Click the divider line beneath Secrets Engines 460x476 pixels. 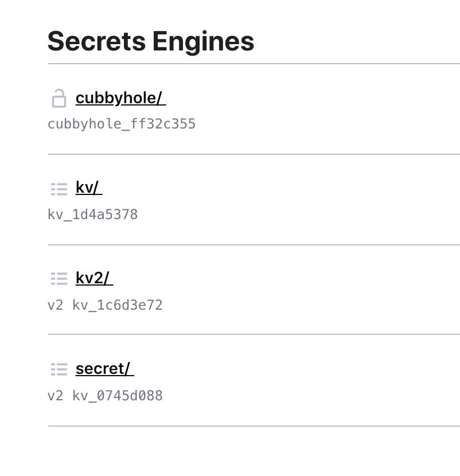254,64
